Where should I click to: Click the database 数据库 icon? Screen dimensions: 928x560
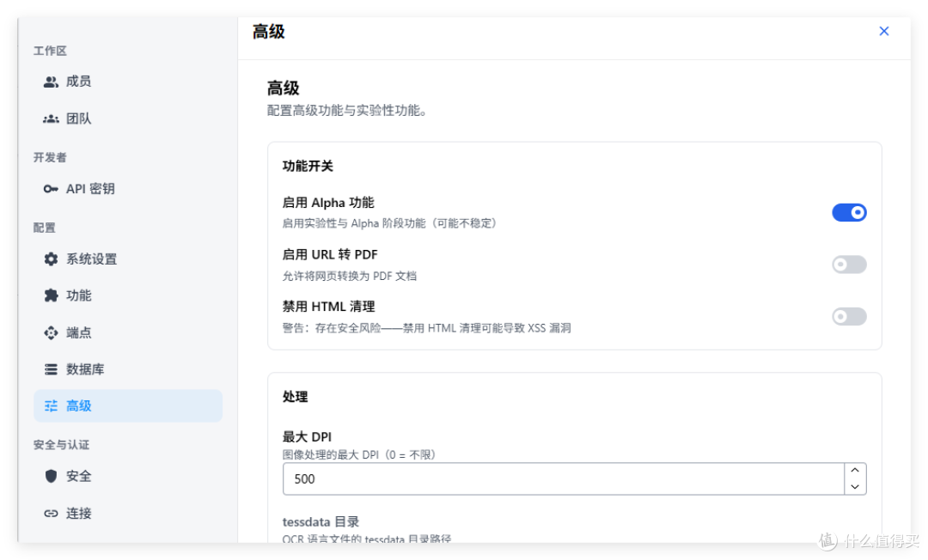point(51,369)
